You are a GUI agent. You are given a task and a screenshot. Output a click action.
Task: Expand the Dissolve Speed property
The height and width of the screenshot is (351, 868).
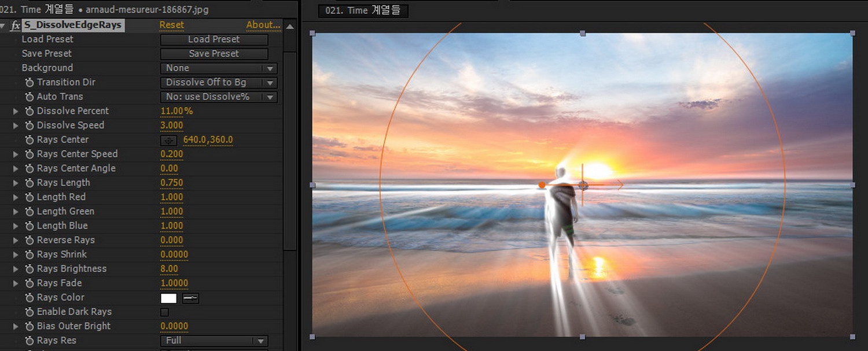16,125
